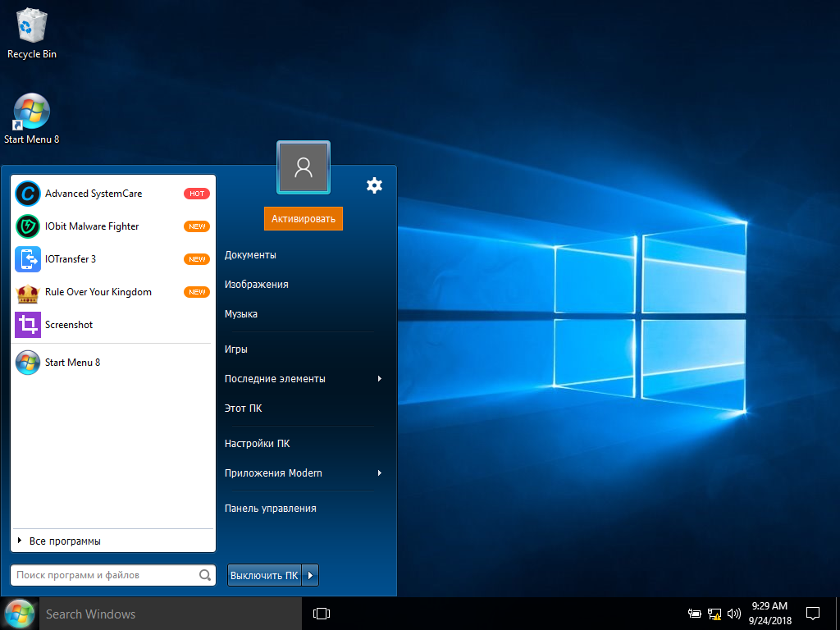Open Настройки ПК from the menu

tap(257, 444)
